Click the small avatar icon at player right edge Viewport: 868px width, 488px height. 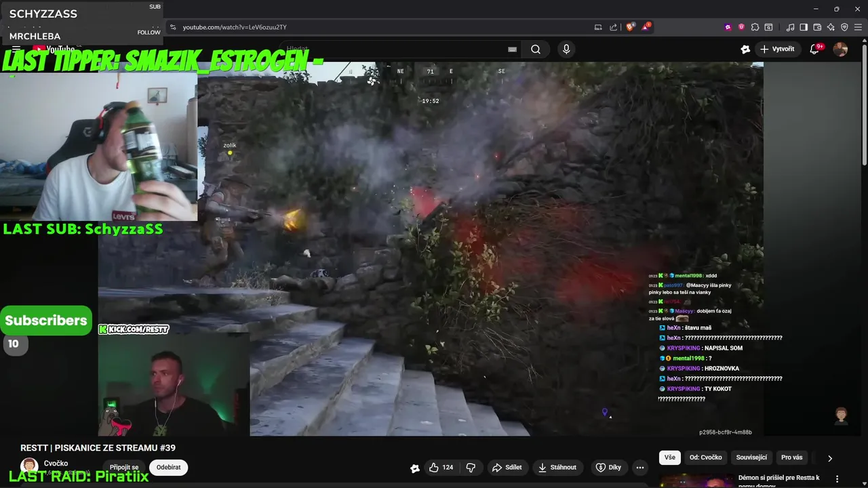pos(841,415)
